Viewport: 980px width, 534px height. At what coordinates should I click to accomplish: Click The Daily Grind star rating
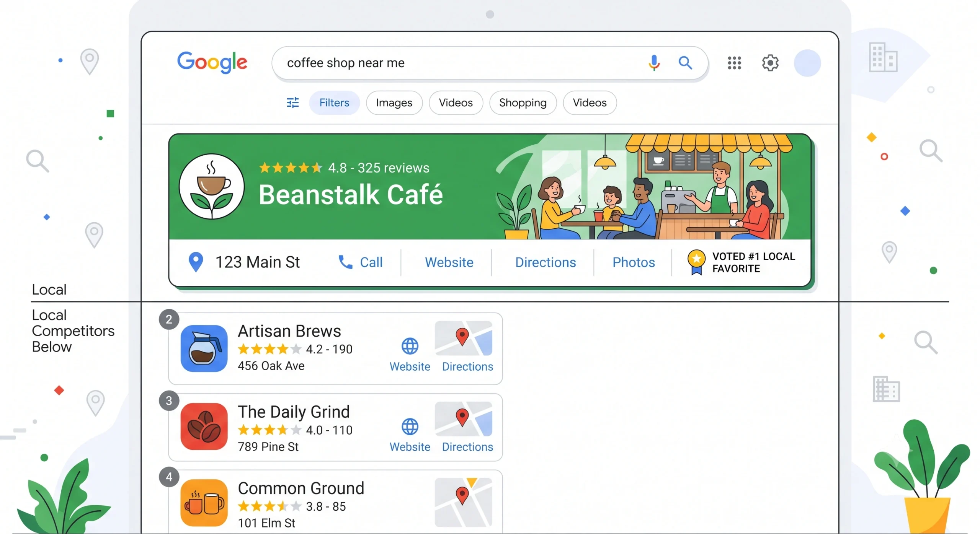(x=269, y=430)
